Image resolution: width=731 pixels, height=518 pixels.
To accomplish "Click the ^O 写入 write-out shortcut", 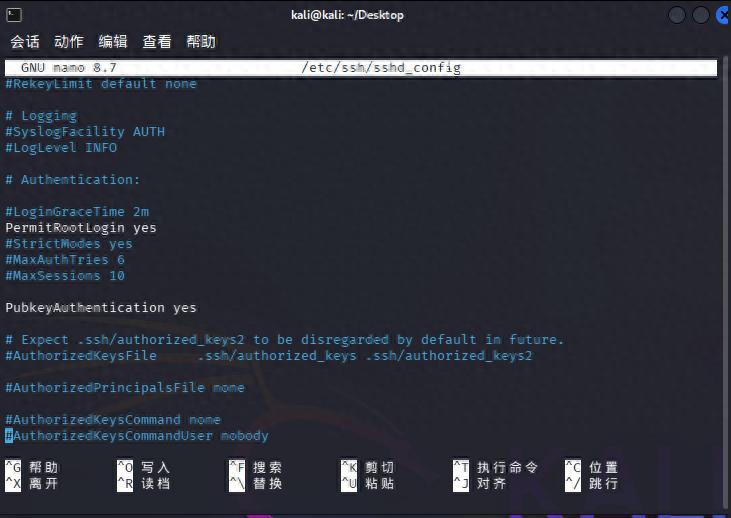I will click(144, 467).
